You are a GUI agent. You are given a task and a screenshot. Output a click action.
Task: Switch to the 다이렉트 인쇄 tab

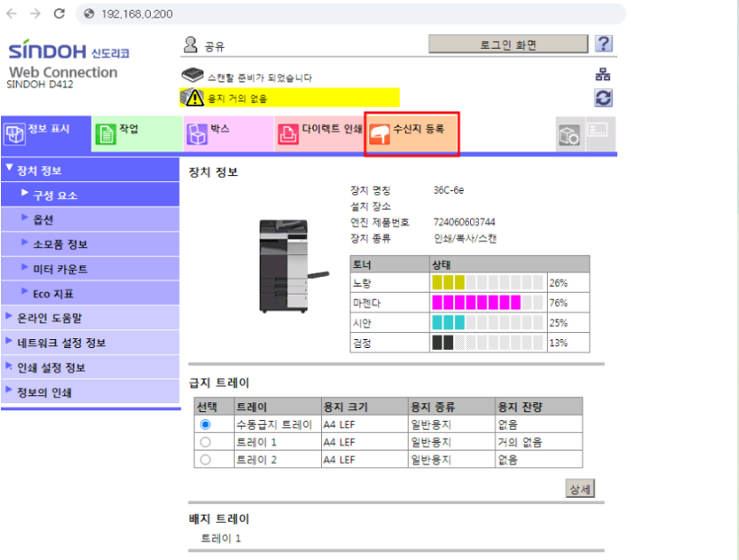tap(319, 133)
